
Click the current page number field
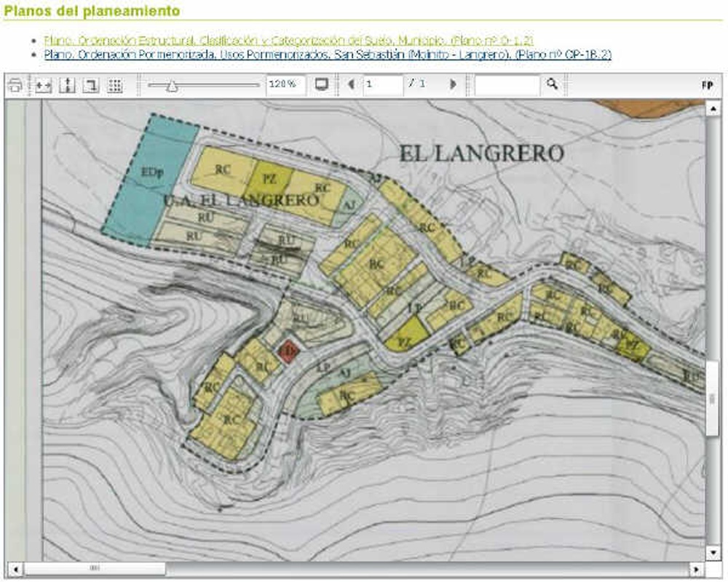click(x=383, y=84)
